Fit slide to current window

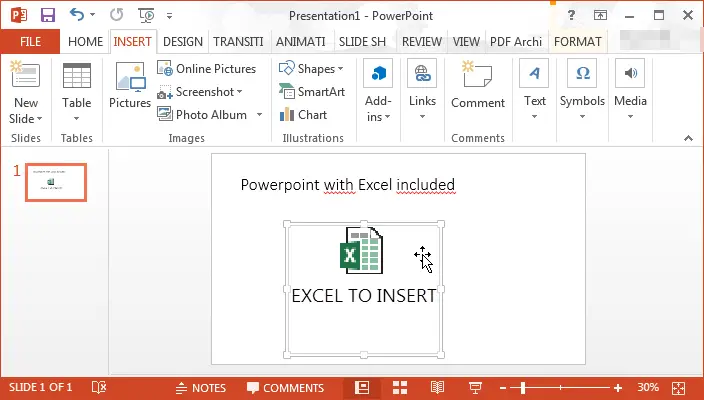pos(678,388)
